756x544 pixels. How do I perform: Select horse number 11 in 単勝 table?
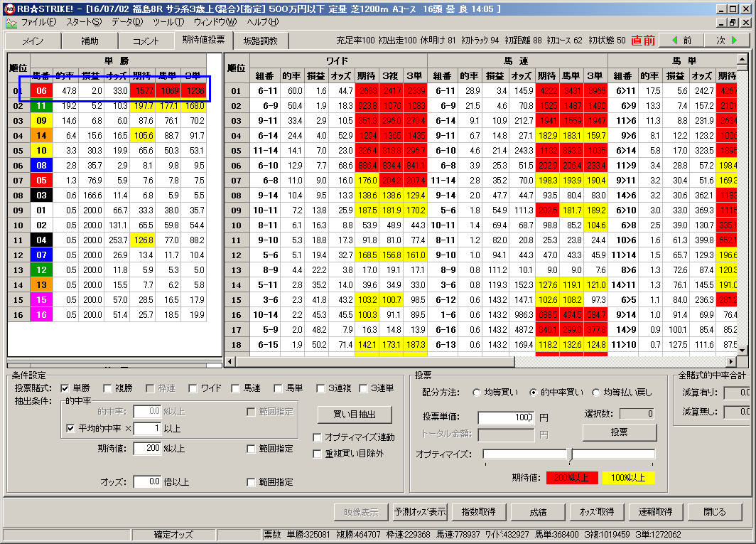coord(41,106)
